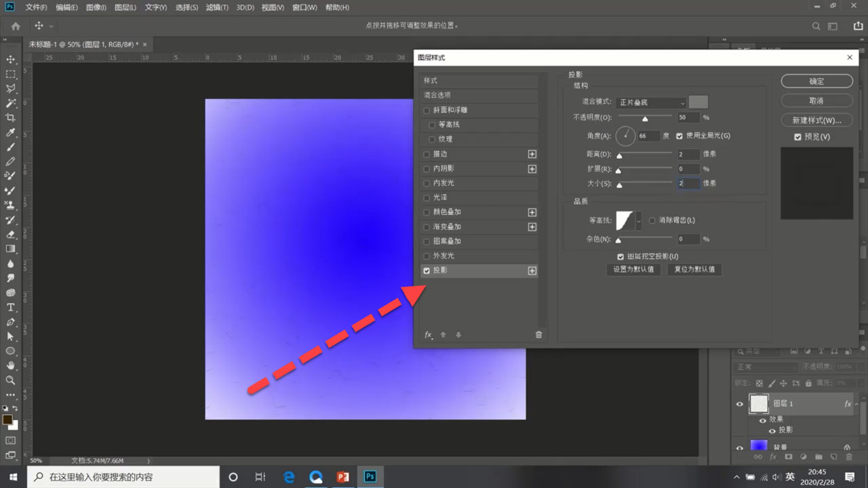
Task: Click the Home icon in options bar
Action: click(15, 26)
